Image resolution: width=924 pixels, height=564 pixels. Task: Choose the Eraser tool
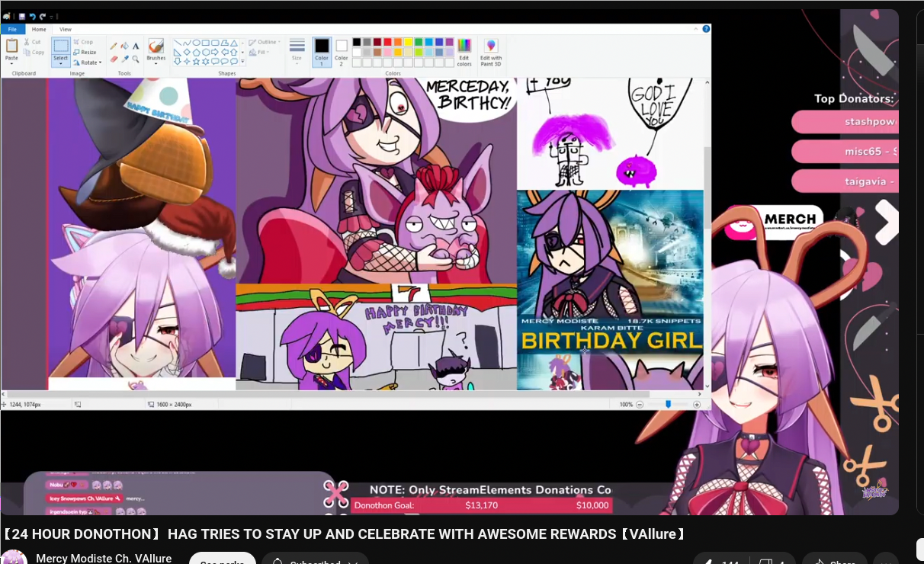point(114,59)
